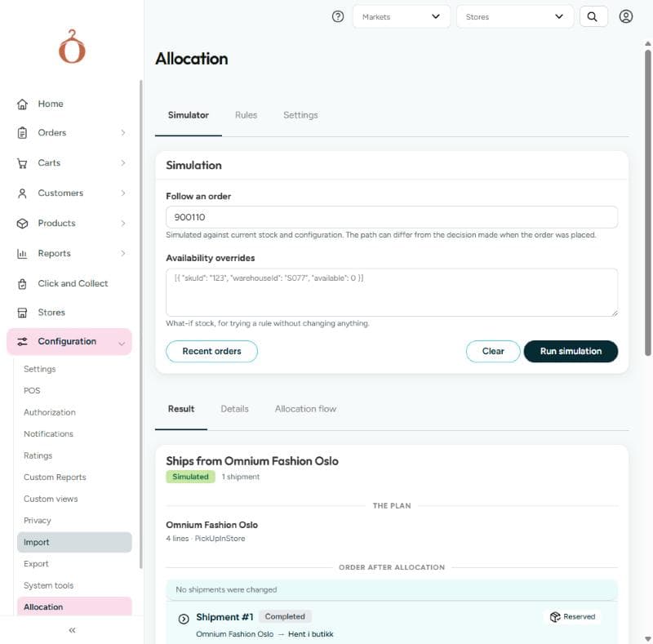Click the Customers person icon
Image resolution: width=653 pixels, height=644 pixels.
[23, 193]
